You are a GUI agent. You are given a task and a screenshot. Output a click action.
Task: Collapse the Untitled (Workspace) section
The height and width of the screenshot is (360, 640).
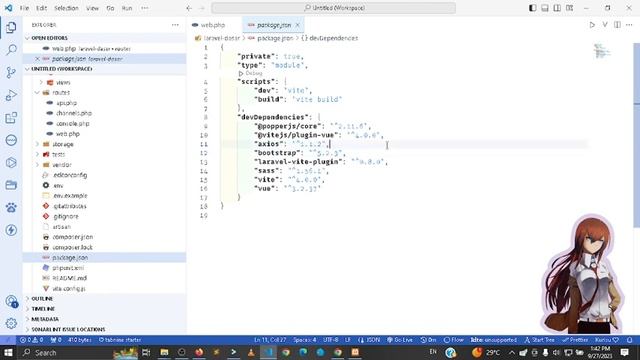click(x=104, y=69)
